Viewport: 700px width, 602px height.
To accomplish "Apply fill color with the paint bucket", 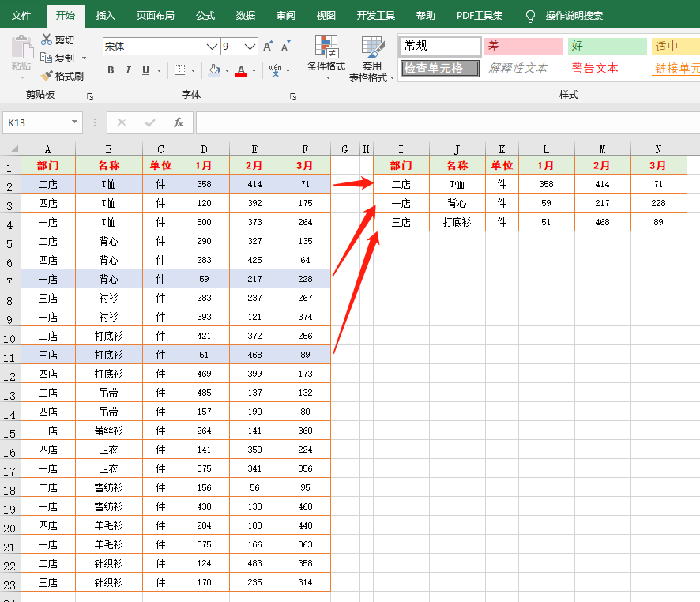I will click(215, 70).
